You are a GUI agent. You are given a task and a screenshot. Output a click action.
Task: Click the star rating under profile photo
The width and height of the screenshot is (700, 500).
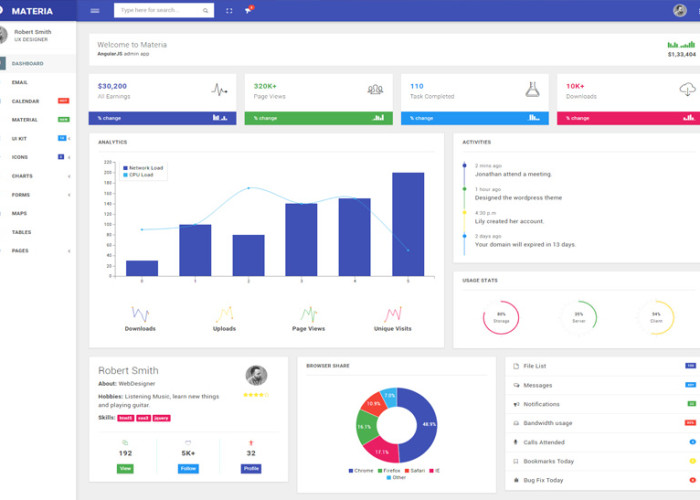click(256, 395)
